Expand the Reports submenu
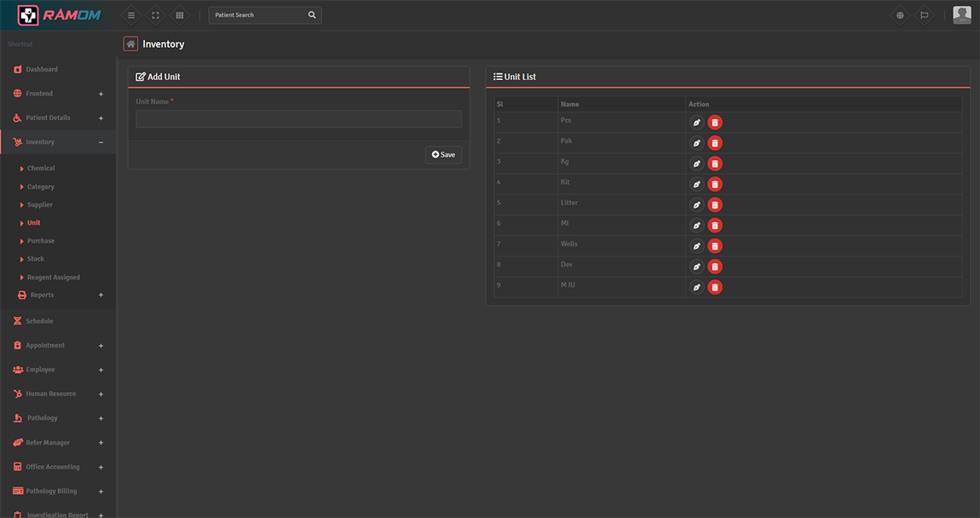Image resolution: width=980 pixels, height=518 pixels. click(101, 295)
